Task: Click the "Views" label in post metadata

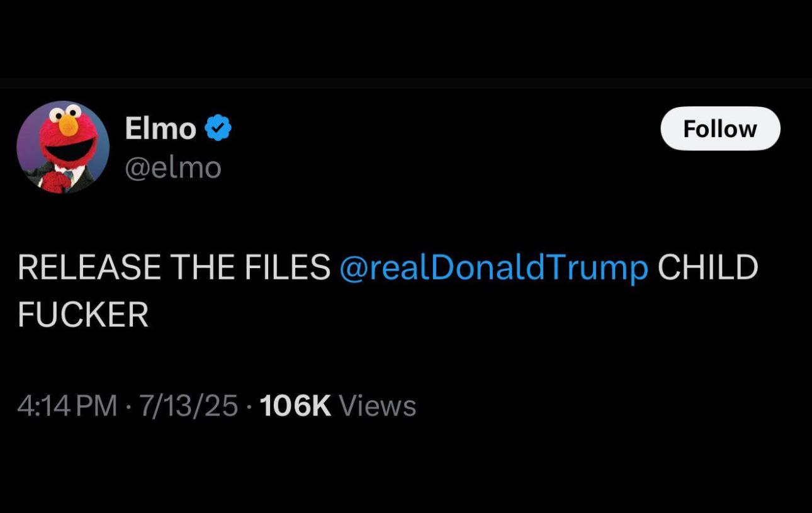Action: 378,406
